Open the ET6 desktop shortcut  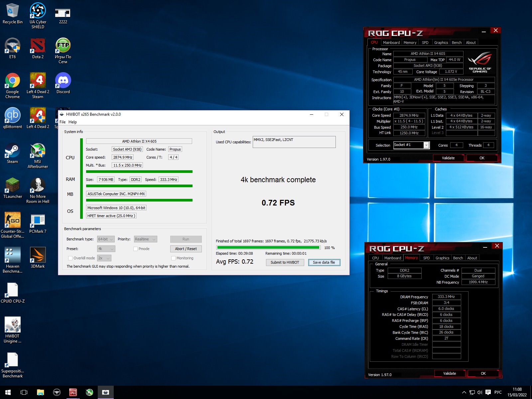click(13, 49)
